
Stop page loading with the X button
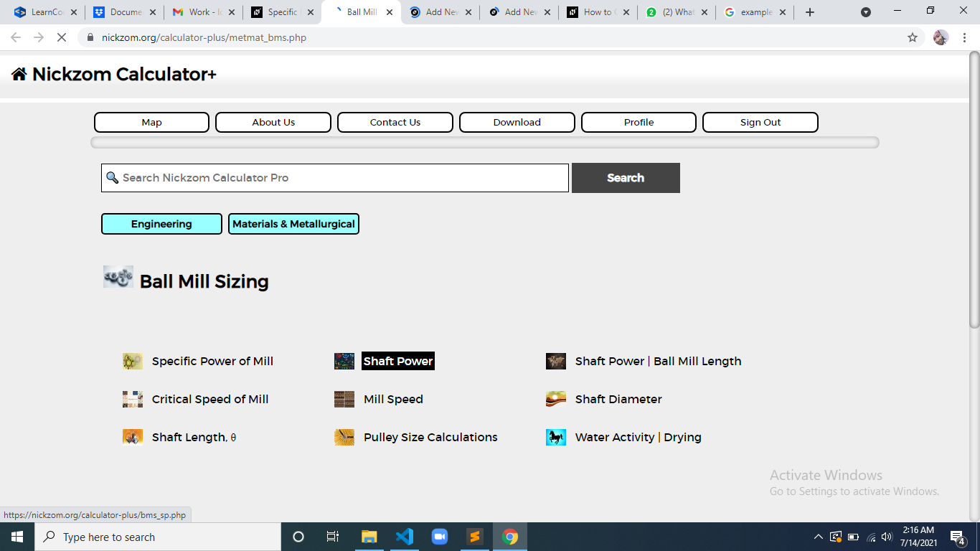61,37
